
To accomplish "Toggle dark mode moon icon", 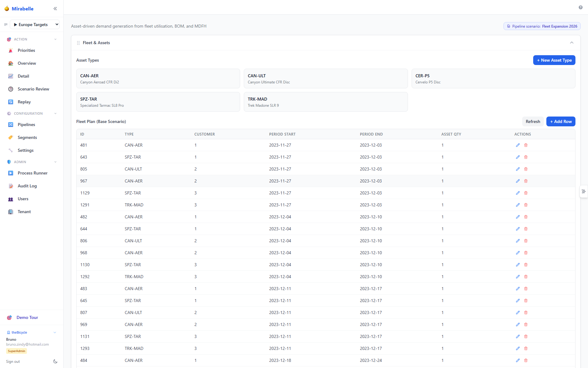I will (x=55, y=362).
